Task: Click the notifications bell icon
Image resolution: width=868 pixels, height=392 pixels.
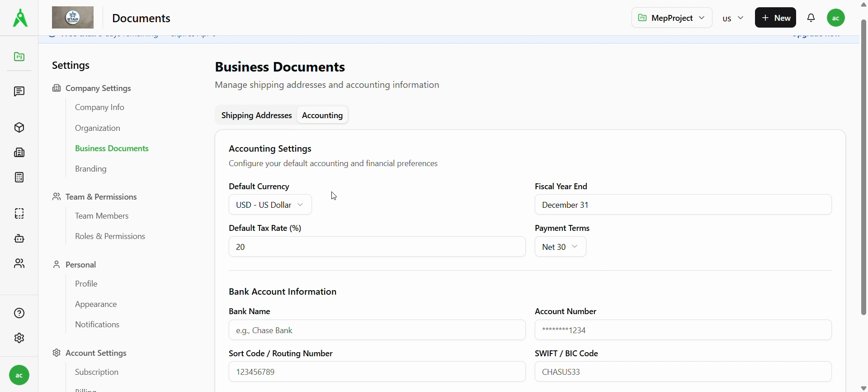Action: tap(811, 18)
